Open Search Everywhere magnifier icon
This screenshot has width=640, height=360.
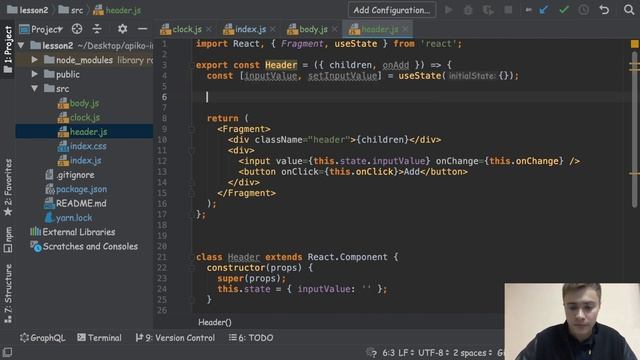click(629, 10)
